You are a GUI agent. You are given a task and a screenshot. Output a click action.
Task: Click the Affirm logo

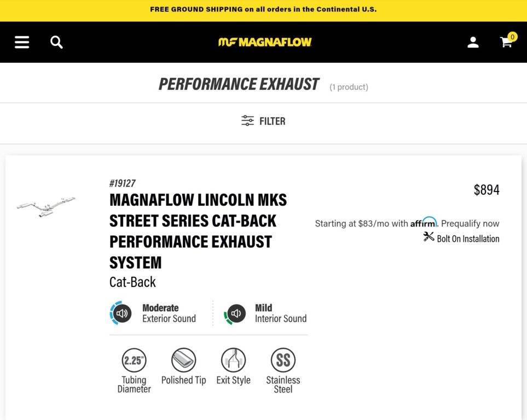point(424,222)
